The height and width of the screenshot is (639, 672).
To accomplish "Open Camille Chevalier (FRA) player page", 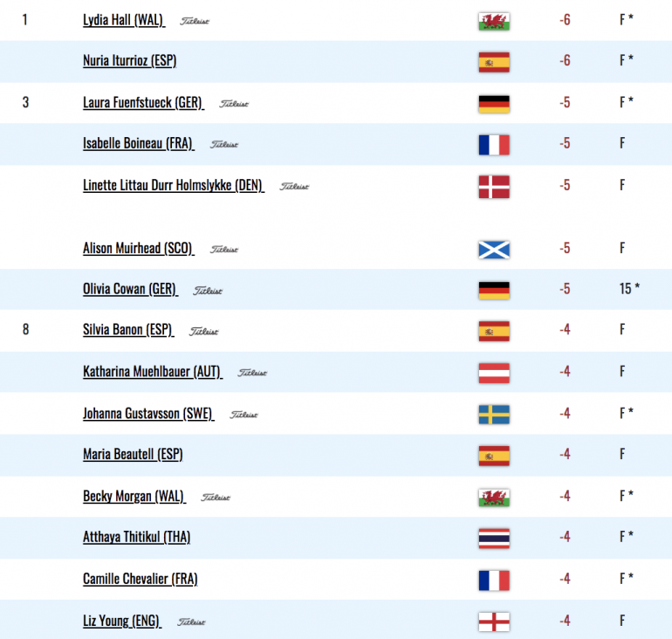I will pyautogui.click(x=141, y=579).
